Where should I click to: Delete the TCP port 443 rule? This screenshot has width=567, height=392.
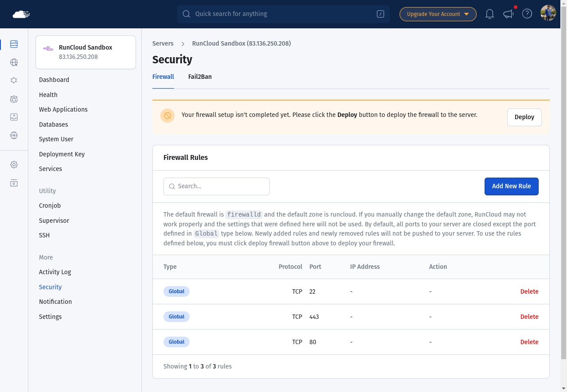coord(529,317)
